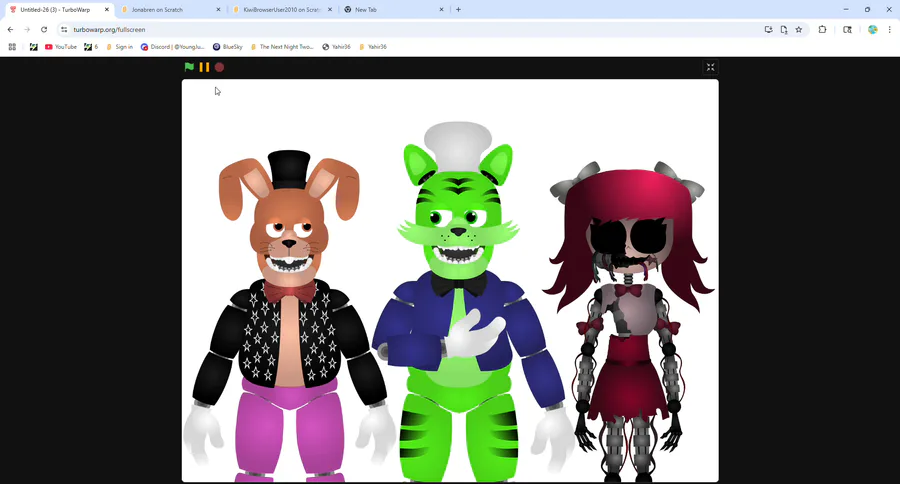
Task: Pause the project with the yellow pause button
Action: coord(204,67)
